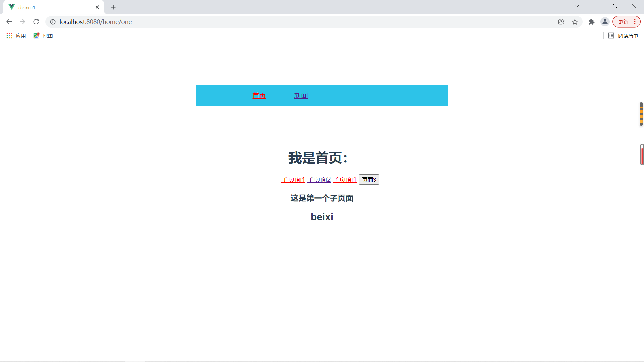
Task: Minimize the browser window
Action: [596, 6]
